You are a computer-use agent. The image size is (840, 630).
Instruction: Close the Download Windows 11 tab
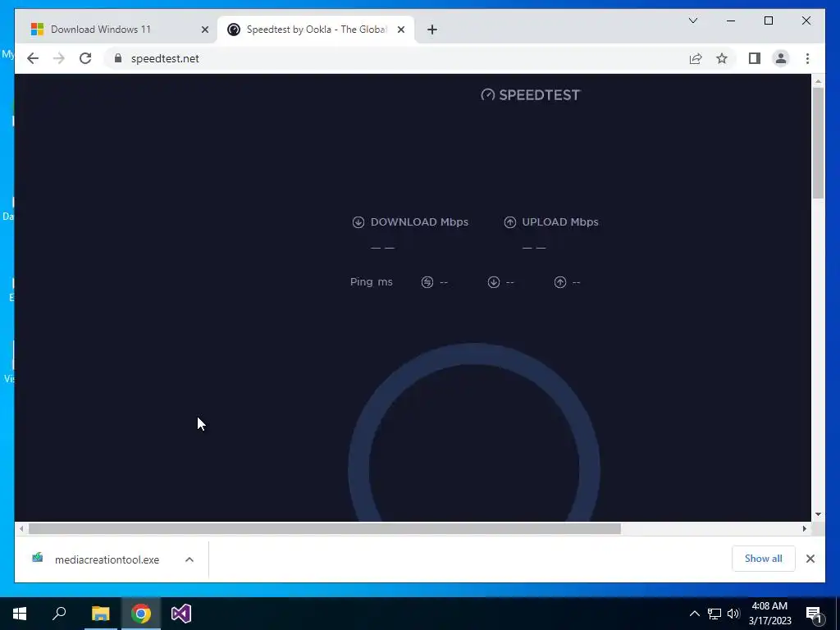(204, 30)
